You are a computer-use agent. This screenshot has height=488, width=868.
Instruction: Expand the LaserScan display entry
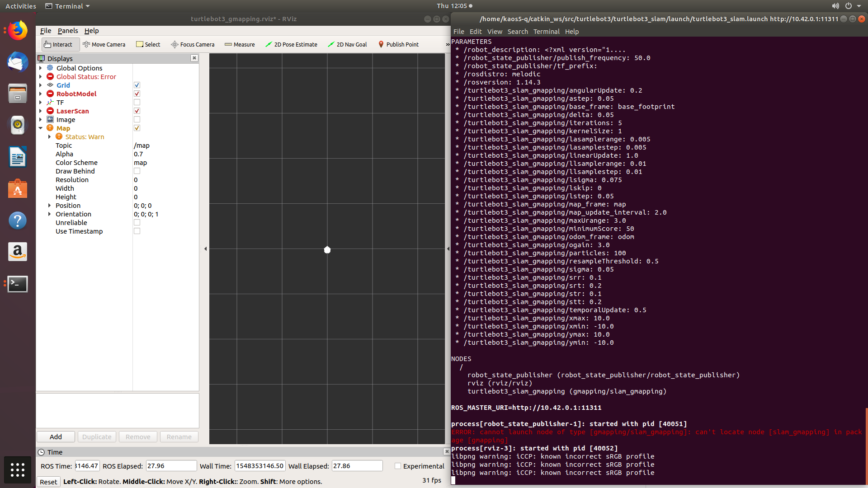pos(41,111)
